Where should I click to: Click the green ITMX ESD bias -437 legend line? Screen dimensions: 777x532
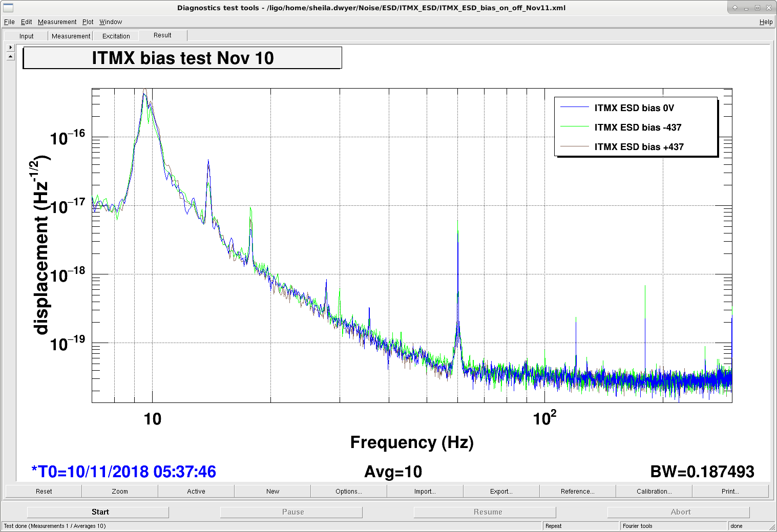[575, 126]
